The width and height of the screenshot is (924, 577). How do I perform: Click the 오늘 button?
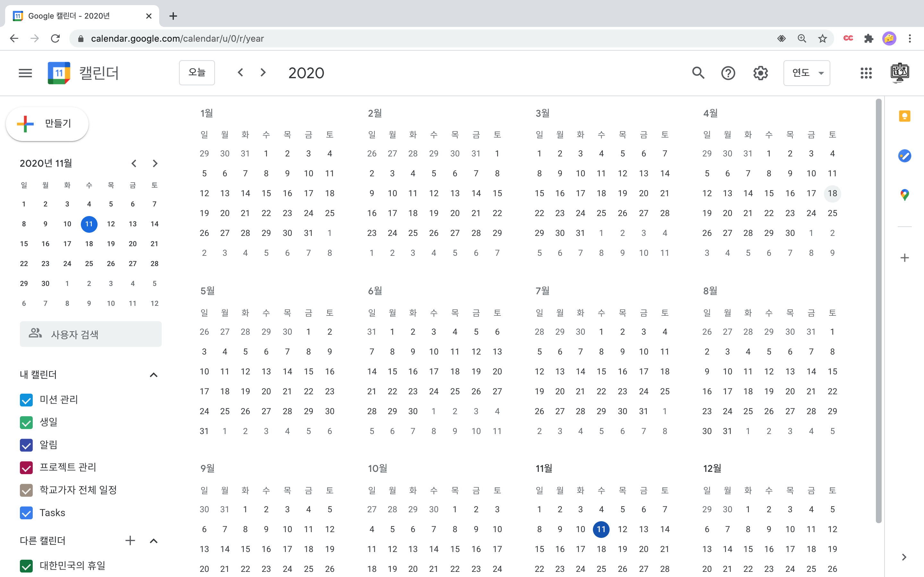point(197,72)
